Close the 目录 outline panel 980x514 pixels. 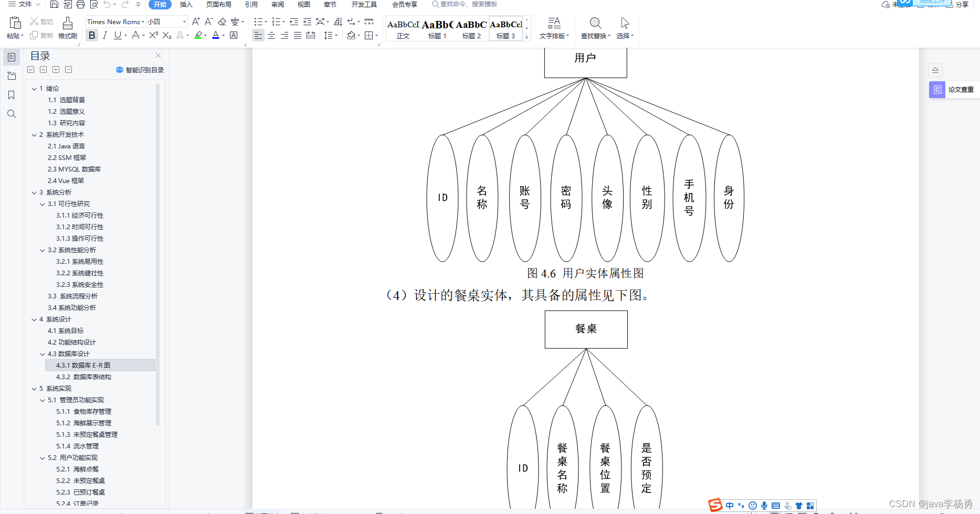pos(159,56)
